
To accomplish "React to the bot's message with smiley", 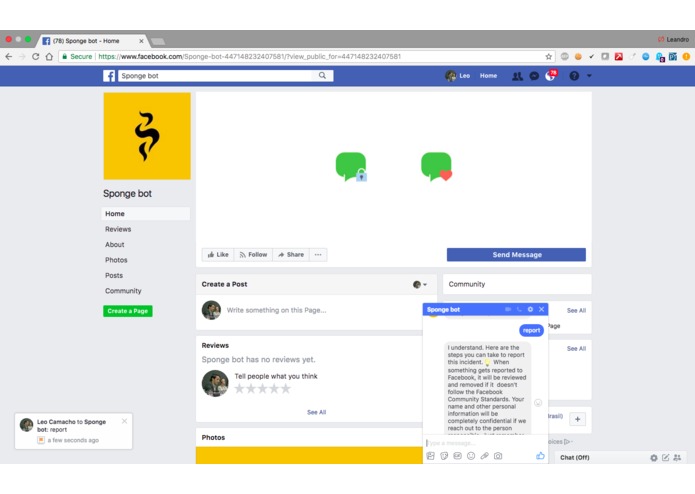I will tap(538, 403).
